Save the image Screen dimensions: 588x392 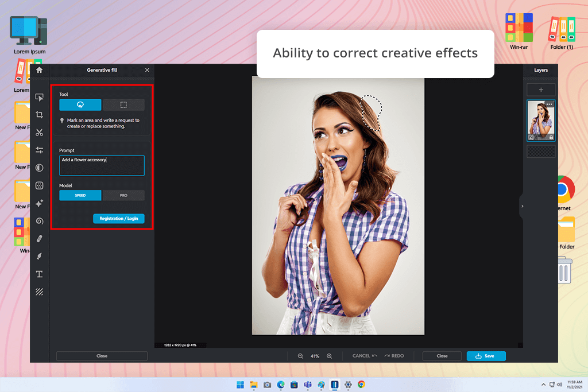[486, 356]
